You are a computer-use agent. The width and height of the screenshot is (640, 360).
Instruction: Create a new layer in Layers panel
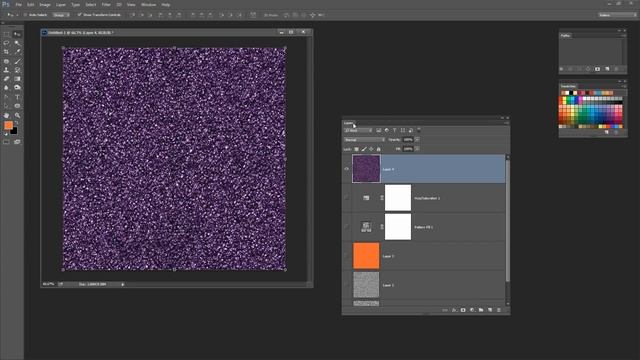coord(490,310)
